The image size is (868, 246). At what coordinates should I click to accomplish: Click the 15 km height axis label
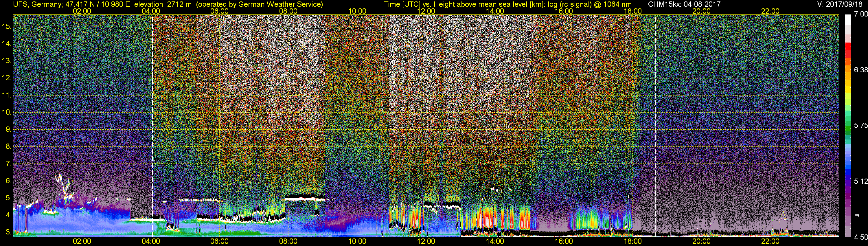(x=6, y=26)
